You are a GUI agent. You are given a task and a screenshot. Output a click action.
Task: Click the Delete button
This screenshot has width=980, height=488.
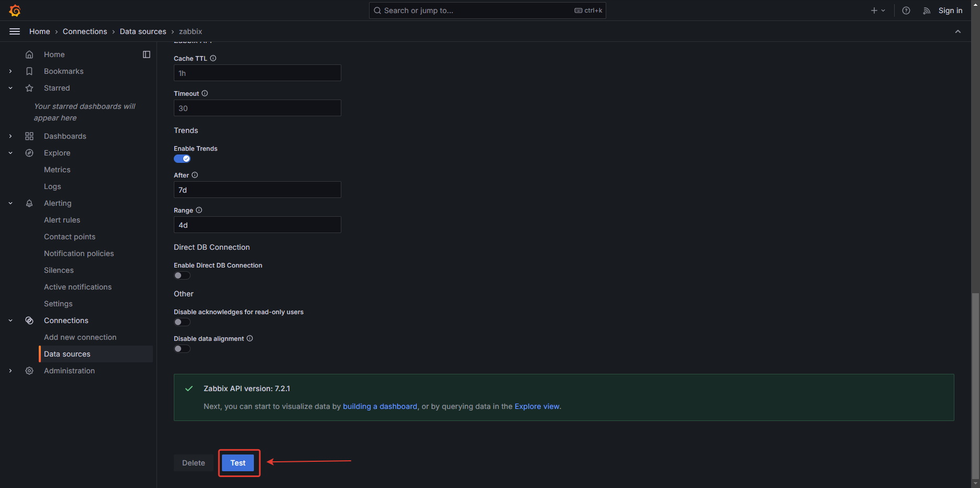click(194, 463)
